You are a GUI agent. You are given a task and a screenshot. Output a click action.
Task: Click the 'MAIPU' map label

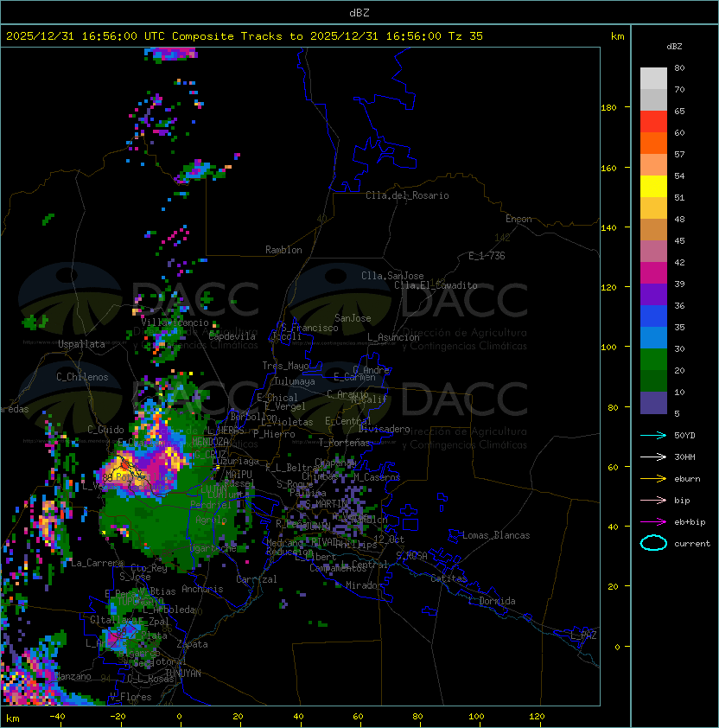[239, 475]
